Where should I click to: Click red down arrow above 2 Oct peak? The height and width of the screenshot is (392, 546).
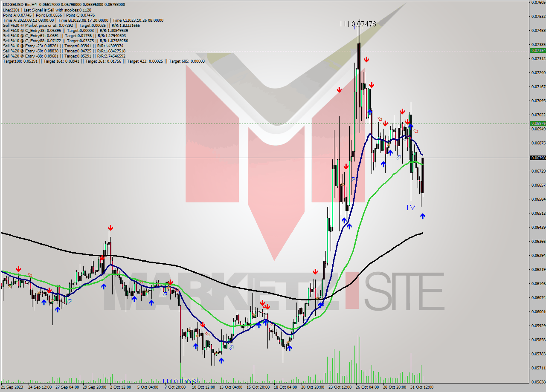point(110,228)
